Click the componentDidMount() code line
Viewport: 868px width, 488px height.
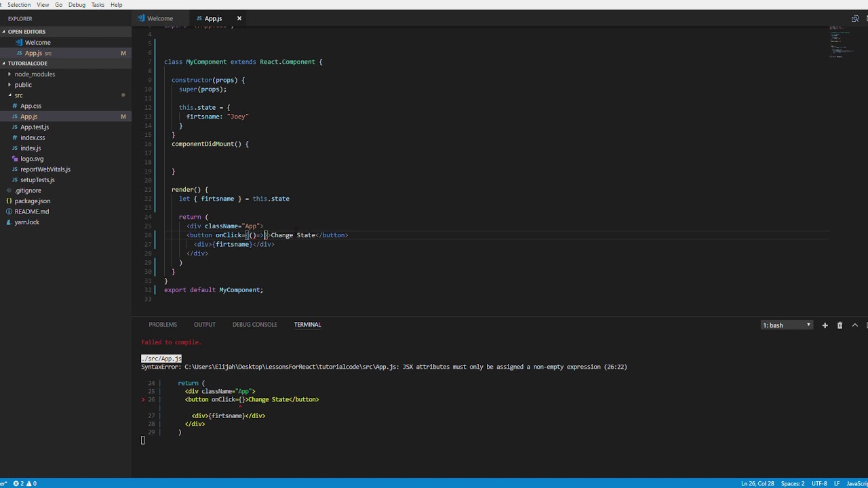pos(210,144)
